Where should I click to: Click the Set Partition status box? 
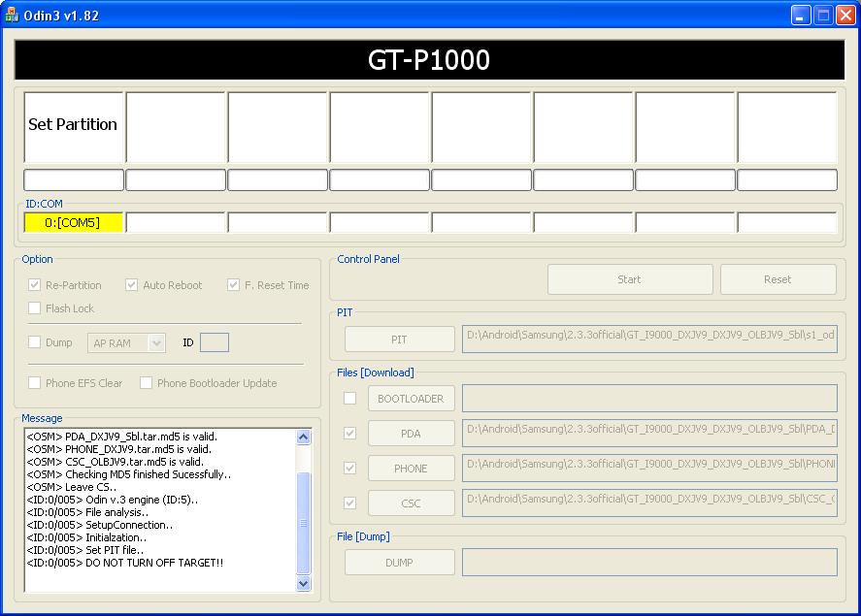click(74, 127)
